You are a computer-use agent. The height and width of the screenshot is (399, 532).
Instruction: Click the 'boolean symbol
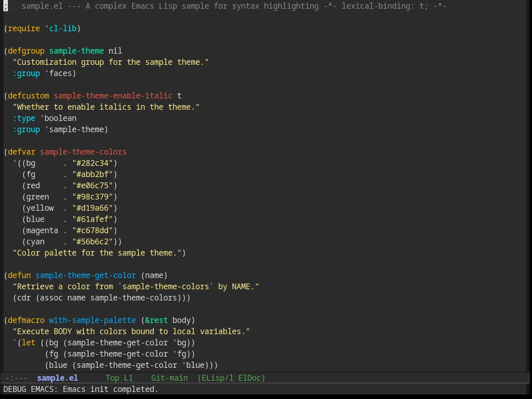point(58,118)
